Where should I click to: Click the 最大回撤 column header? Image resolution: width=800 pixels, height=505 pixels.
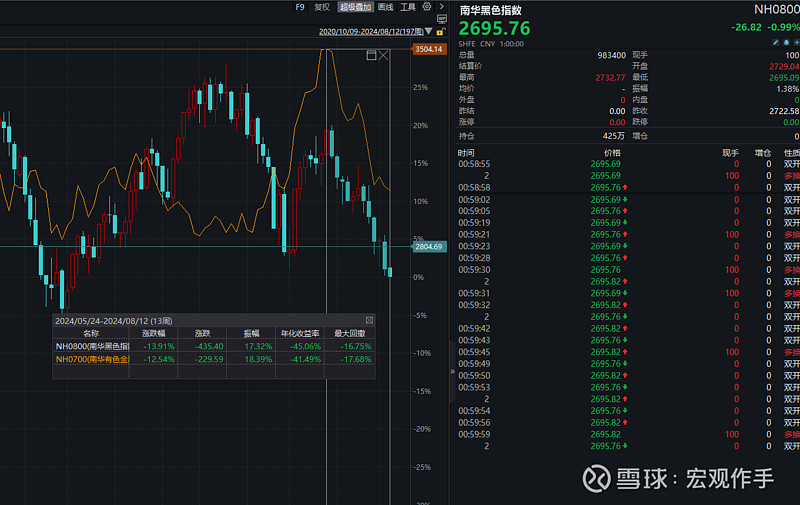click(x=350, y=334)
